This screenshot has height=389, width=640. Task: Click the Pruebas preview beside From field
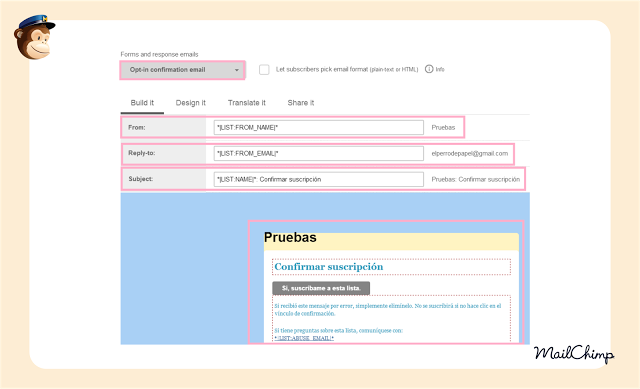tap(443, 127)
